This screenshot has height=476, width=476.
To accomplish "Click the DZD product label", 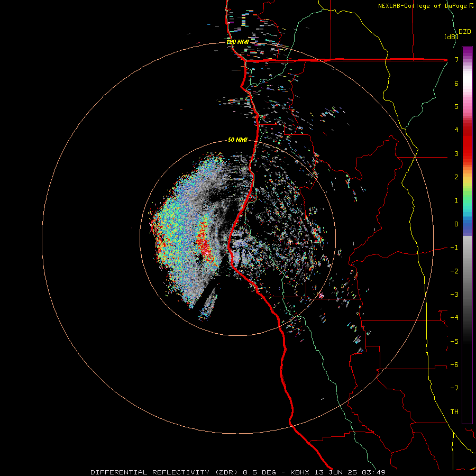I will 465,32.
